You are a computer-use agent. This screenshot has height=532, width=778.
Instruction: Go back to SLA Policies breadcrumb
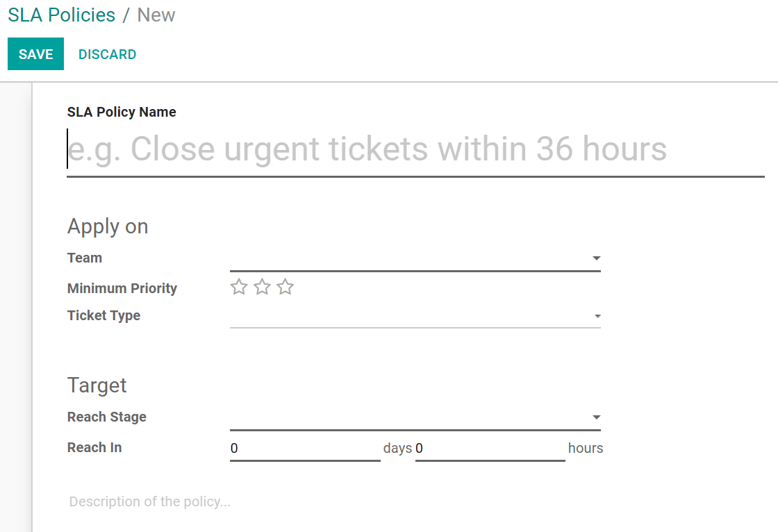point(61,15)
